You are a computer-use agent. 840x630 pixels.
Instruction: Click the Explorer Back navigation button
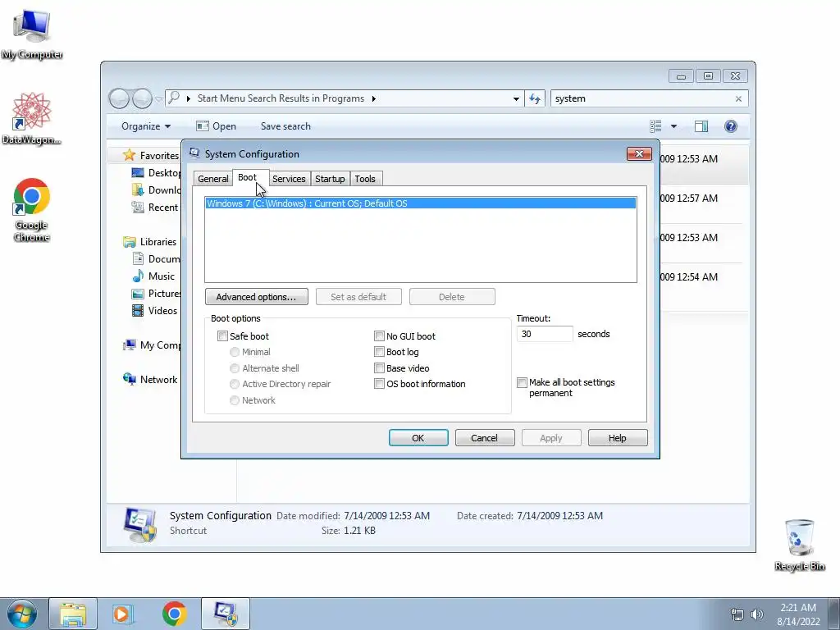point(119,98)
